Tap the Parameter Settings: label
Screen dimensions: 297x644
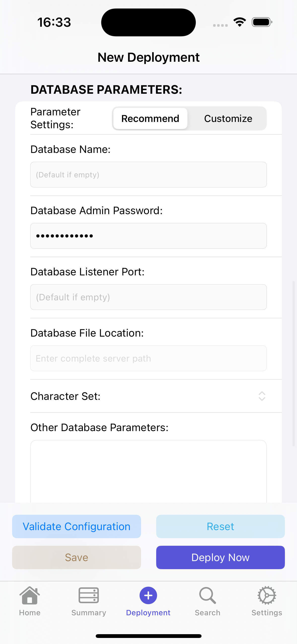(55, 118)
